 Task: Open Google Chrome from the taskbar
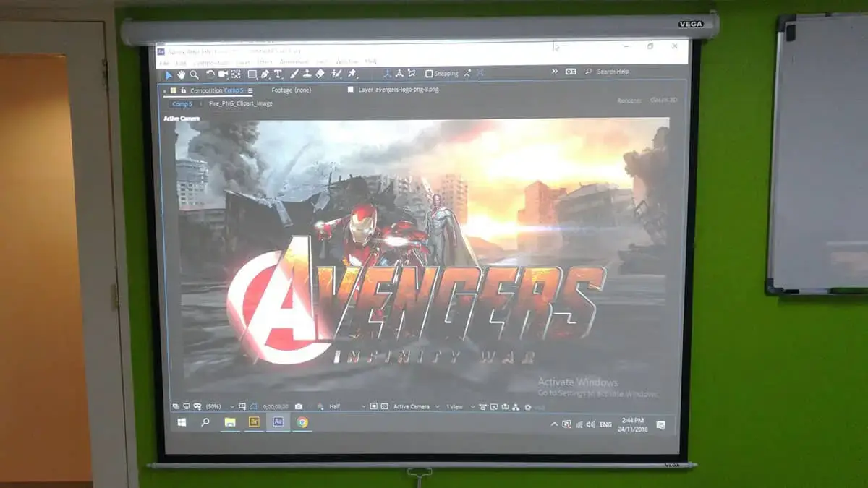tap(302, 422)
